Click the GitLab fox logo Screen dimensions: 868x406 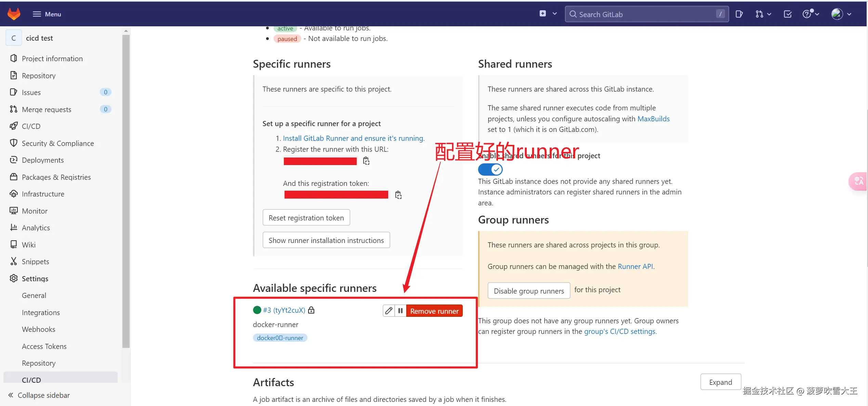[14, 14]
